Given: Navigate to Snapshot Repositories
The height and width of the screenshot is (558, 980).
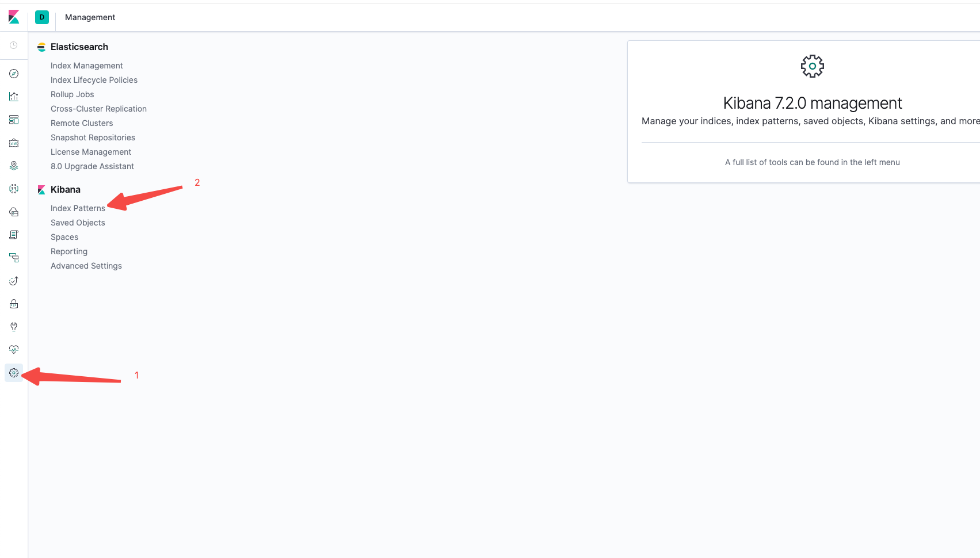Looking at the screenshot, I should point(93,137).
